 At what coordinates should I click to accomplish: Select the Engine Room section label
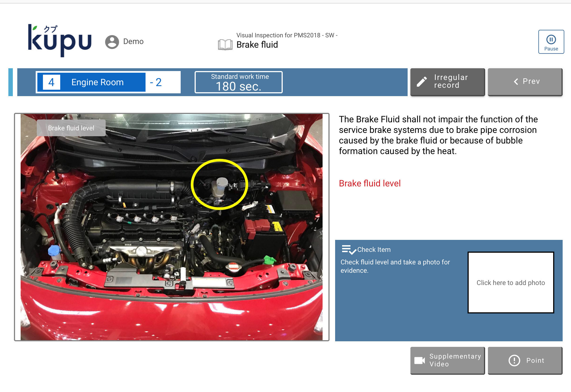[x=97, y=82]
